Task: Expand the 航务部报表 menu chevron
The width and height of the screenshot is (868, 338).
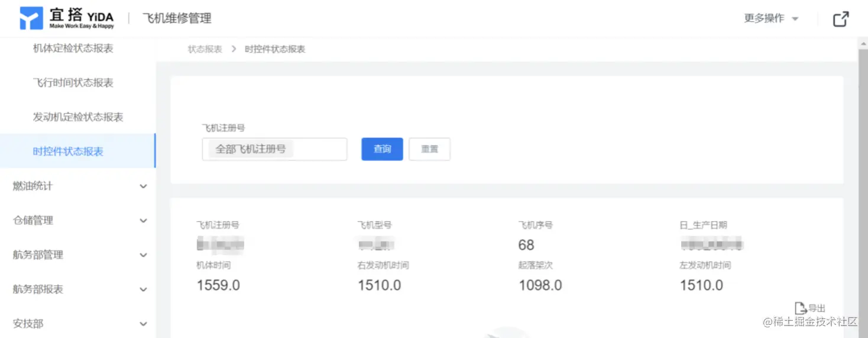Action: pos(143,289)
